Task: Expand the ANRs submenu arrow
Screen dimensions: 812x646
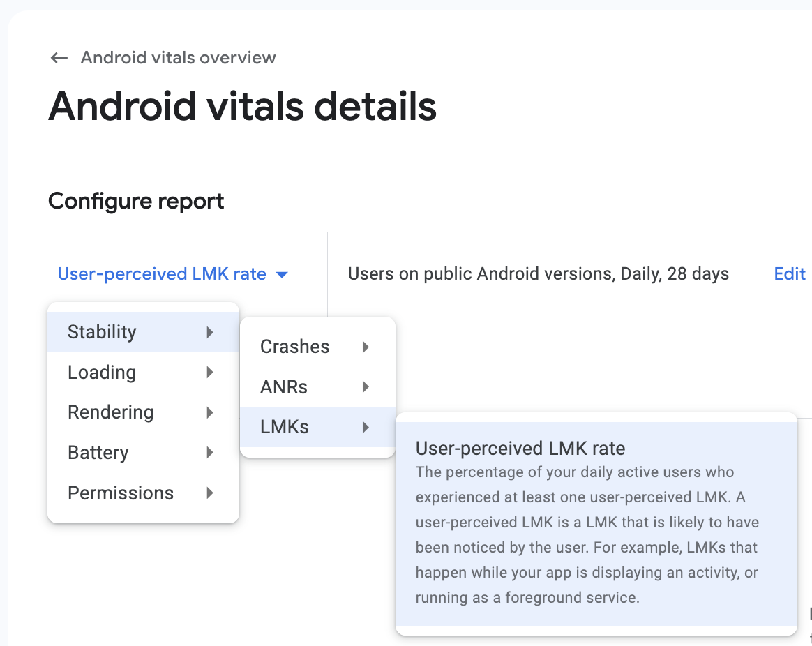Action: (x=366, y=386)
